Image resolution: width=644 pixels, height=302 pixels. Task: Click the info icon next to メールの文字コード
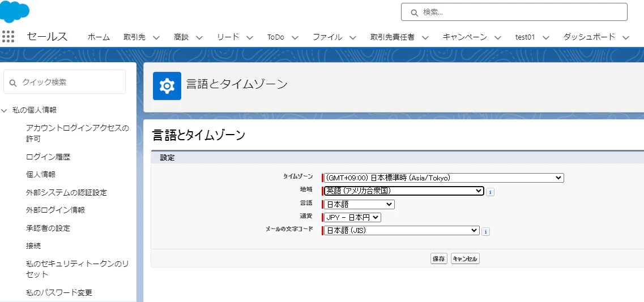(485, 231)
